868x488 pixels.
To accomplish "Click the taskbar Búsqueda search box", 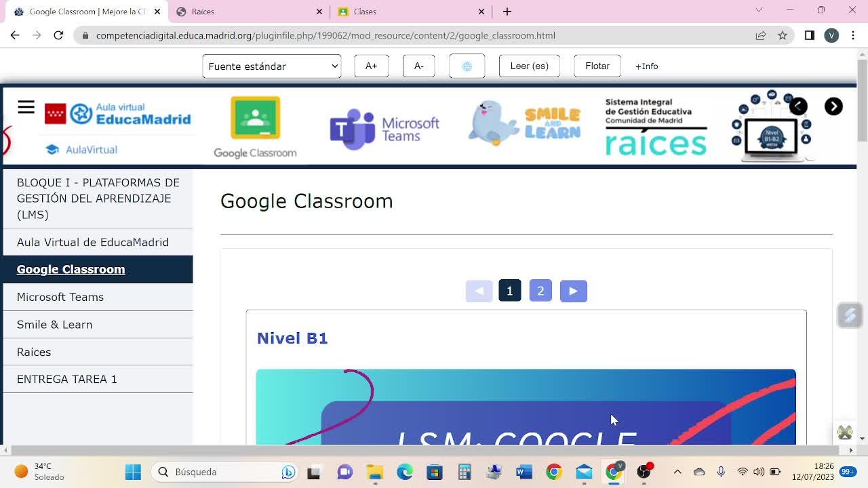I will (x=224, y=472).
